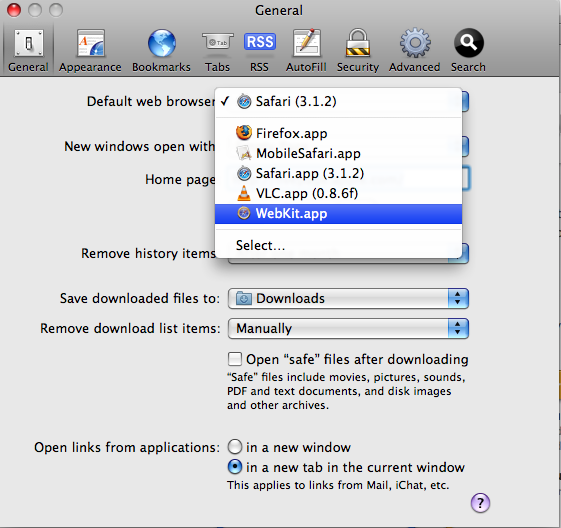The height and width of the screenshot is (528, 561).
Task: Click the VLC cone icon in the menu
Action: point(244,193)
